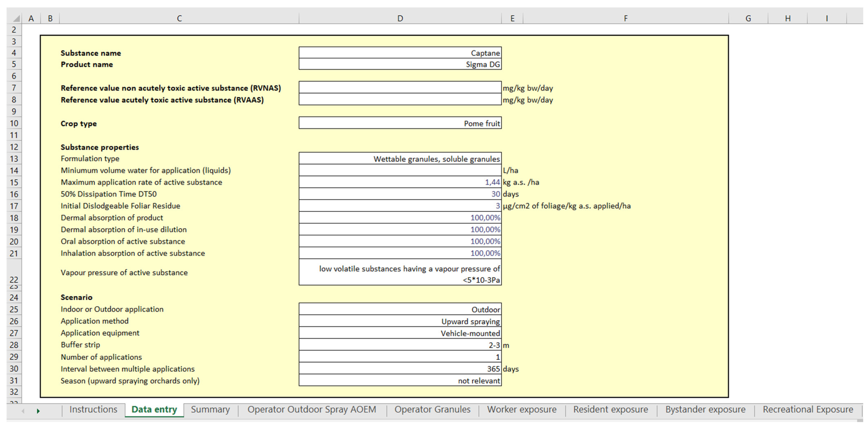Select Oral absorption of active substance value
Viewport: 868px width, 431px height.
click(x=400, y=241)
